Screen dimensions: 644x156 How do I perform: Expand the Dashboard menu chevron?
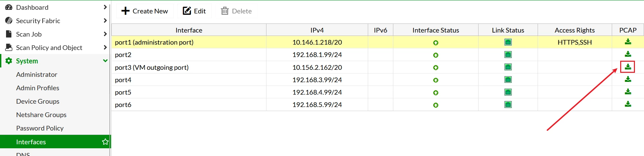click(105, 7)
